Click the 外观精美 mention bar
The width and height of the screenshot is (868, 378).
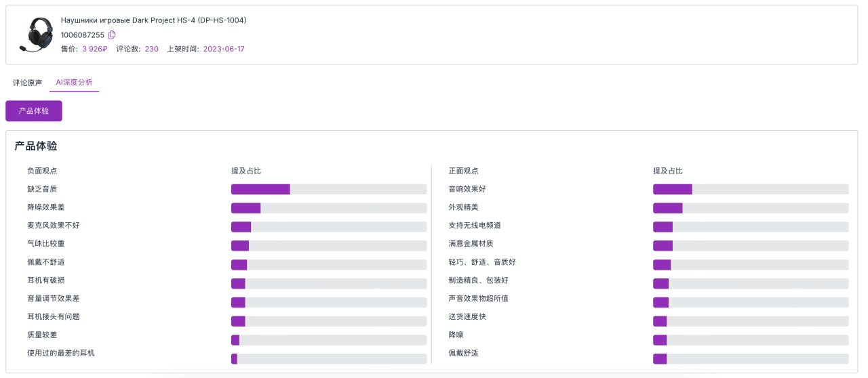pos(751,207)
